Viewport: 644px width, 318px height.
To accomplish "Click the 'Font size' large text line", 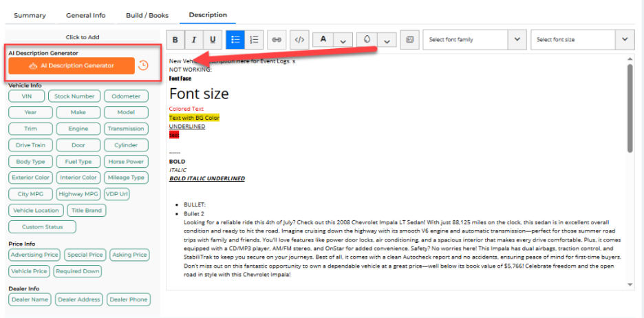I will tap(199, 94).
